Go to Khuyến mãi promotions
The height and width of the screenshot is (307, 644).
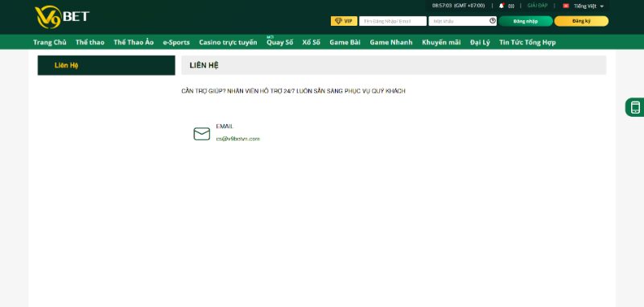tap(441, 43)
